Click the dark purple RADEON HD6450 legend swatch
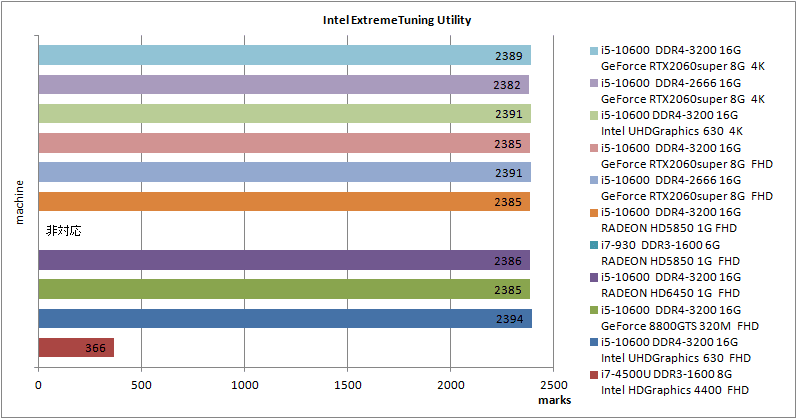 click(594, 277)
